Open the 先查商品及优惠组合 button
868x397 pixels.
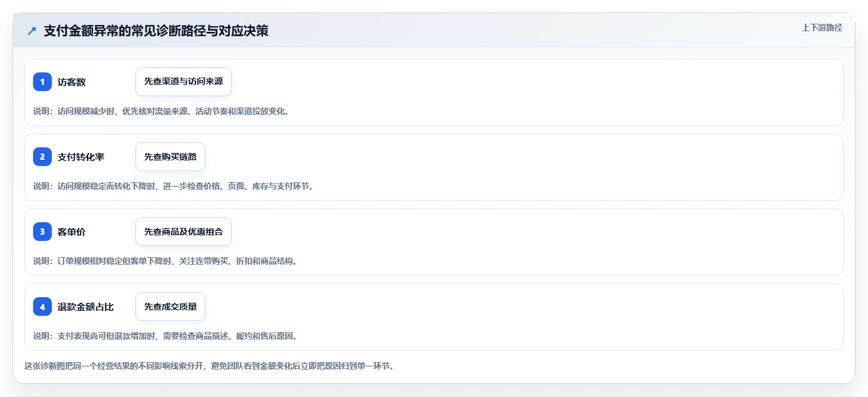[x=184, y=232]
